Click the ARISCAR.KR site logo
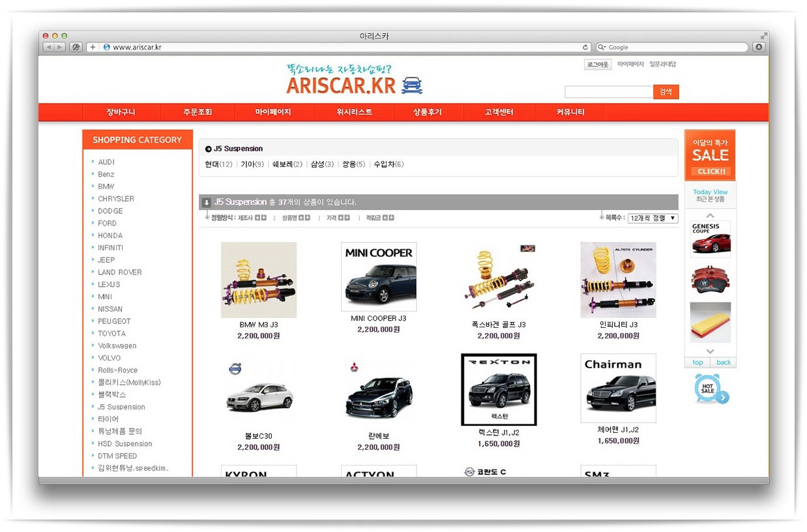807x532 pixels. (x=354, y=80)
